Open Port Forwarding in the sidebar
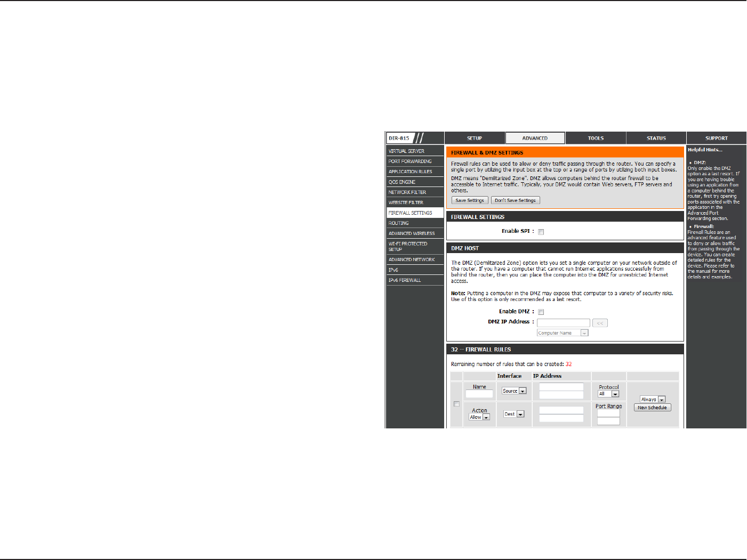Image resolution: width=747 pixels, height=560 pixels. (x=415, y=161)
